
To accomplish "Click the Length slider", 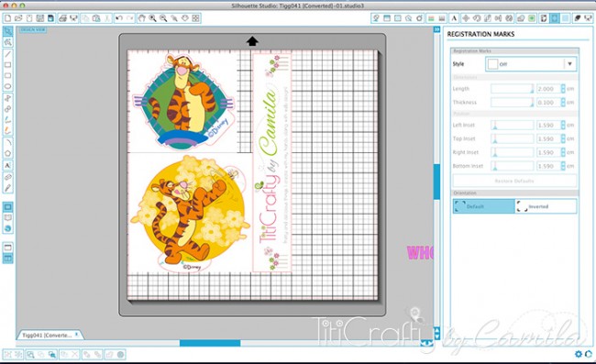I will pos(513,89).
